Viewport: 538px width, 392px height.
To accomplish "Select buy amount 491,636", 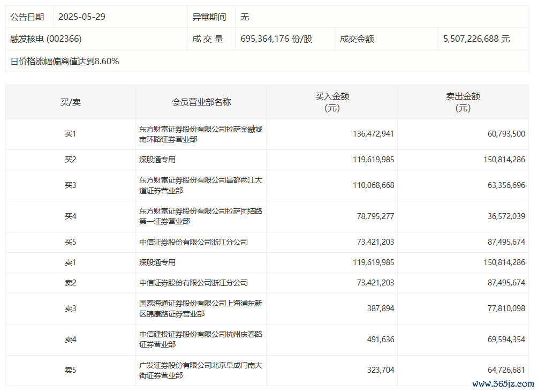I will (x=381, y=340).
